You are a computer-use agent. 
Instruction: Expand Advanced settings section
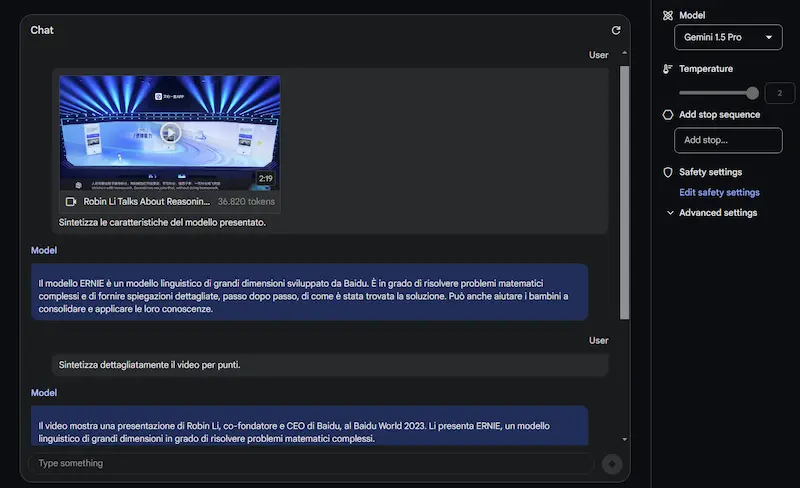click(712, 213)
